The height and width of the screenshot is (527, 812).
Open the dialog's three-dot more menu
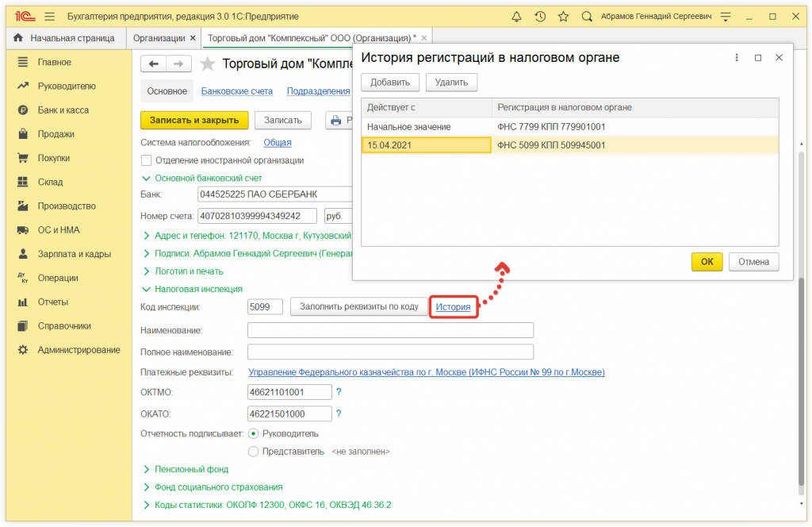737,58
